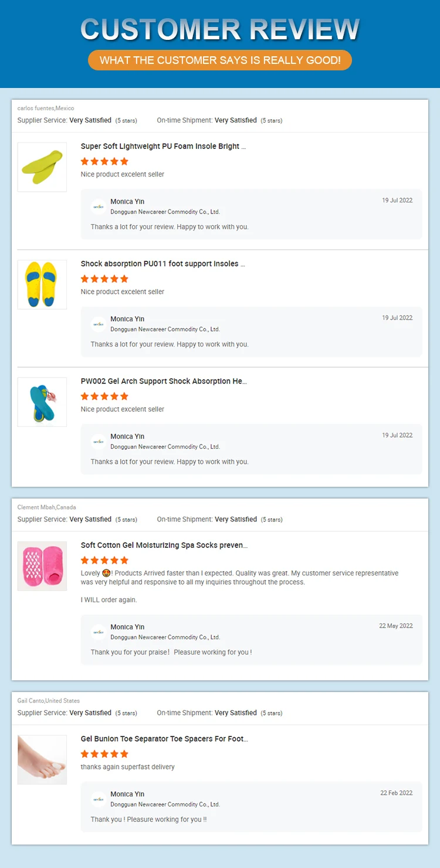Click star rating under Gel Bunion Toe Separator

[x=104, y=754]
